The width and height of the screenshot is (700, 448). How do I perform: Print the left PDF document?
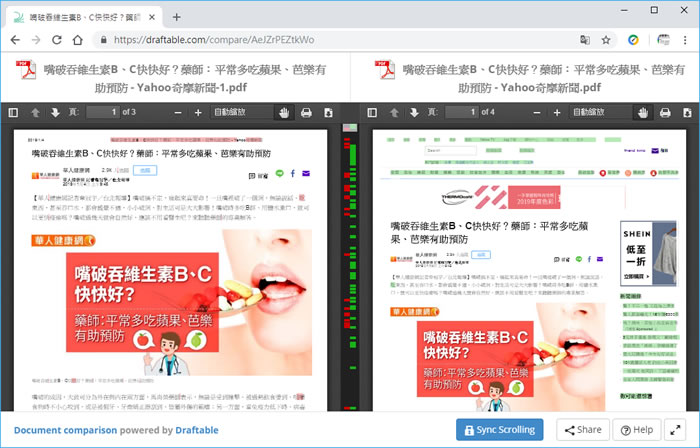tap(306, 112)
